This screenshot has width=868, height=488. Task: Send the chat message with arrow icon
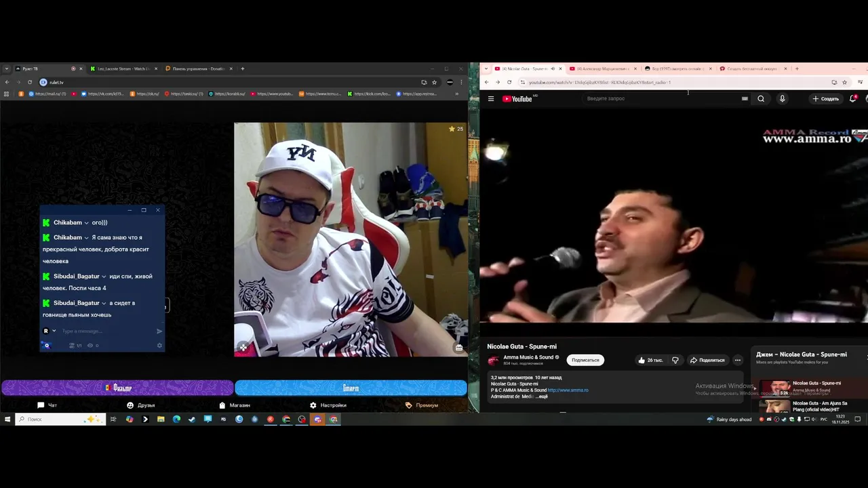pyautogui.click(x=159, y=331)
